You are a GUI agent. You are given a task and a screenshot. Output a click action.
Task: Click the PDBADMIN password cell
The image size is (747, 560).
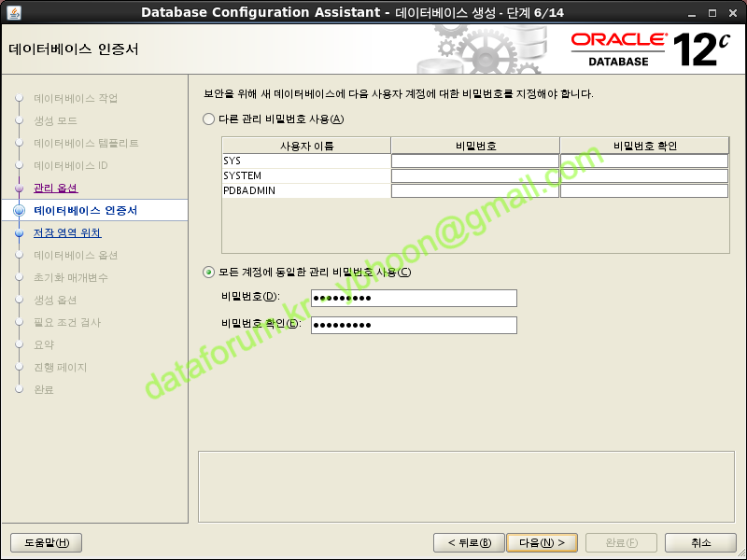474,190
